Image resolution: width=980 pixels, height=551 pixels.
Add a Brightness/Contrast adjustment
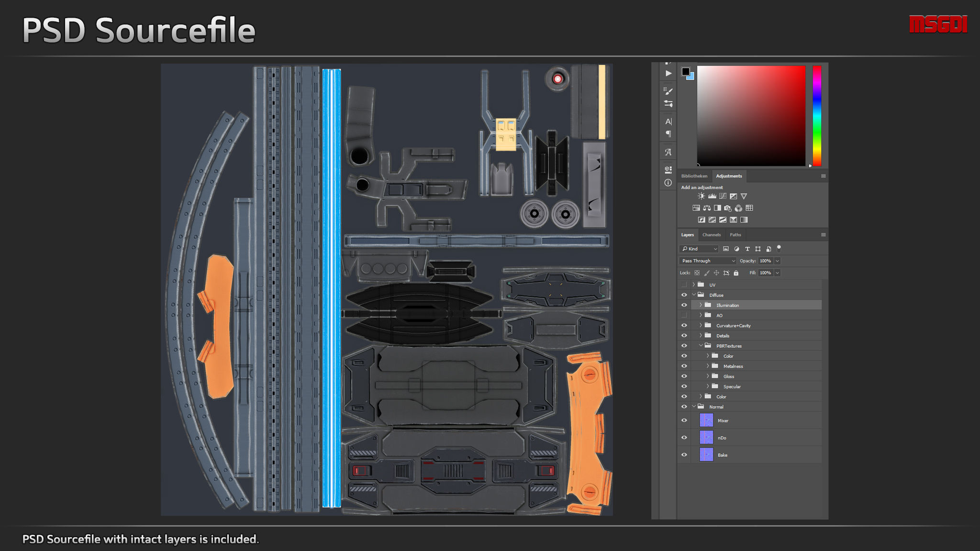coord(702,196)
